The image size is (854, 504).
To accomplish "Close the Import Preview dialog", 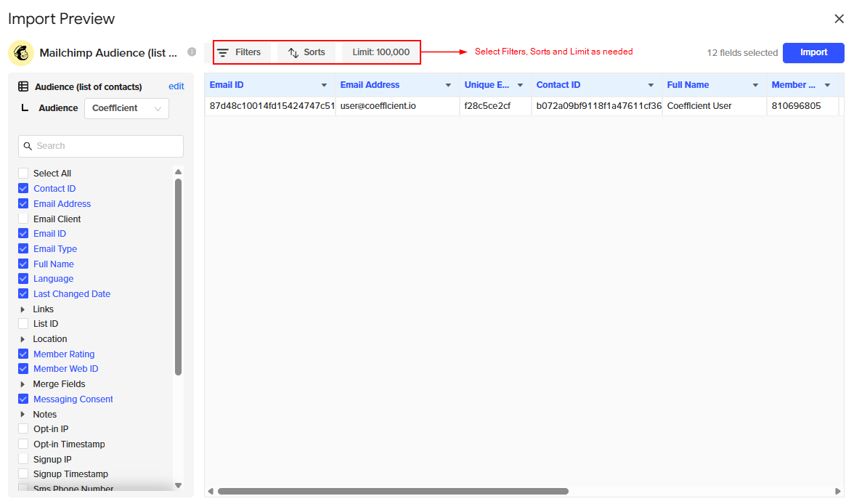I will (839, 19).
